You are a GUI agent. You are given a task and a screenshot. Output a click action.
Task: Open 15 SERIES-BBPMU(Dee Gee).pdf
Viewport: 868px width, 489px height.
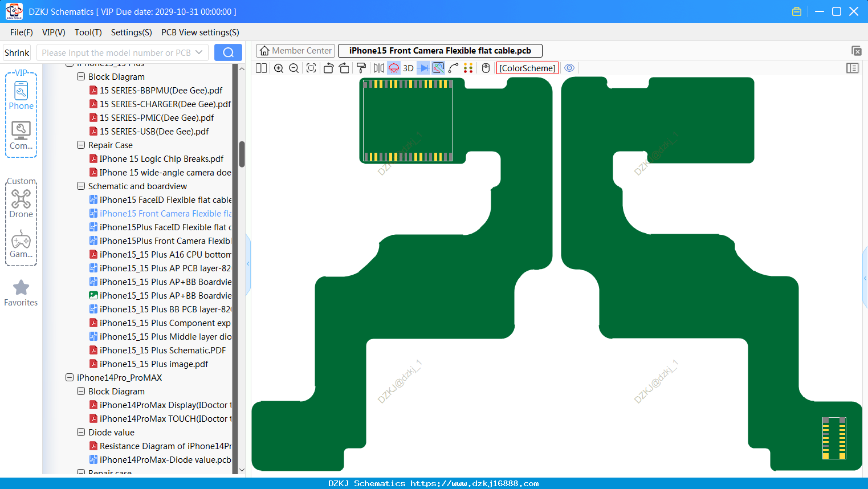[156, 91]
